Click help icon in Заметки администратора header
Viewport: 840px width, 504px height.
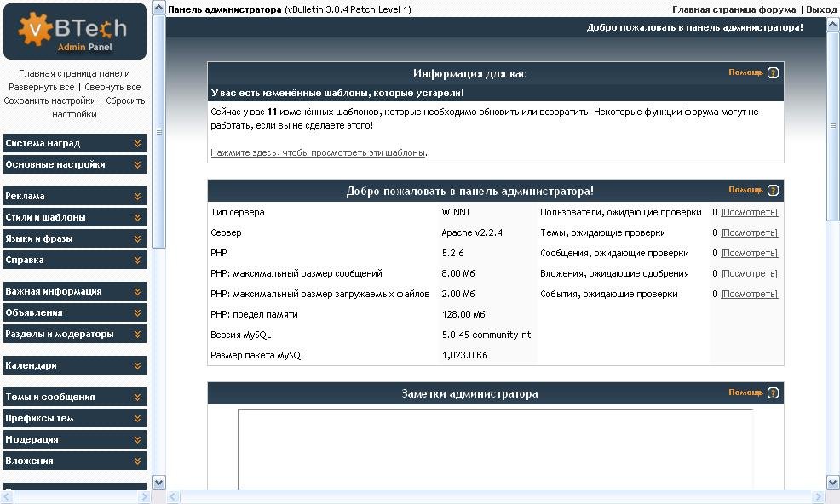pos(773,393)
